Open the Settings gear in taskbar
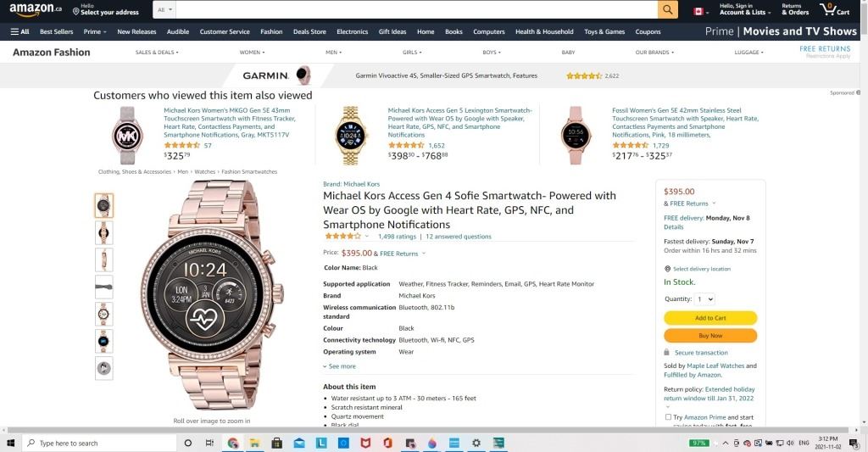 click(476, 443)
